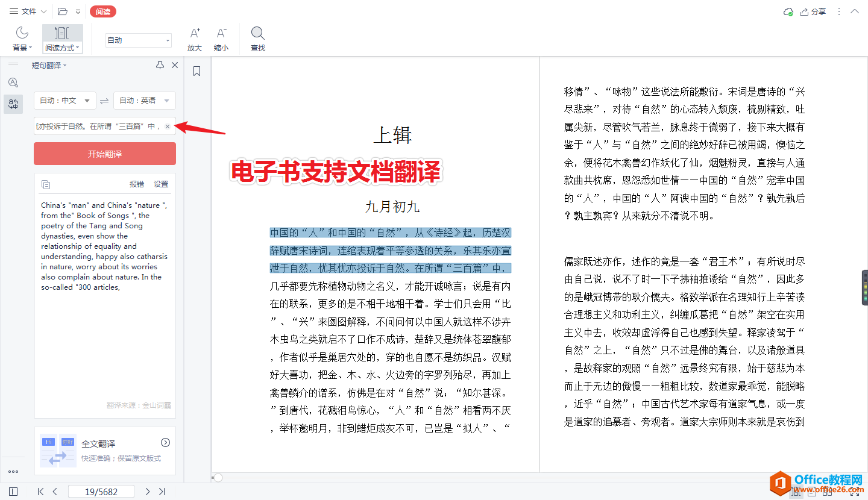Click the panel drag handle lines
Viewport: 868px width, 500px height.
[x=13, y=64]
